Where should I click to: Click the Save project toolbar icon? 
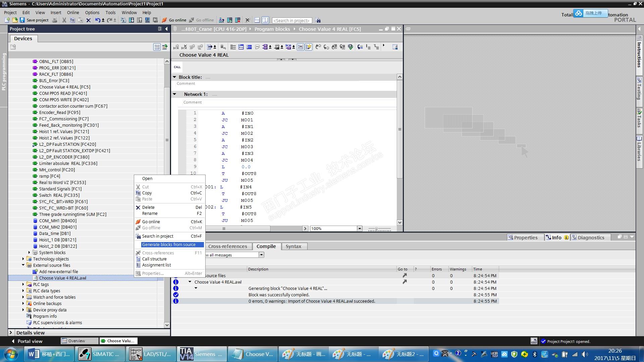tap(22, 20)
